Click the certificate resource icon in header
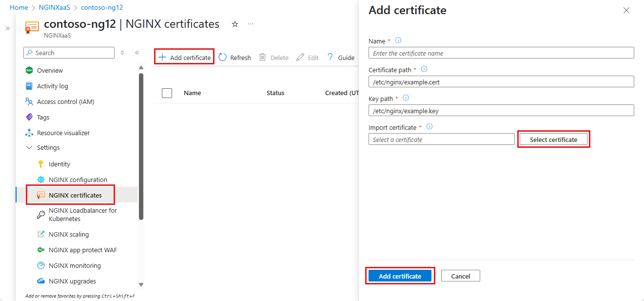This screenshot has width=644, height=301. coord(32,28)
